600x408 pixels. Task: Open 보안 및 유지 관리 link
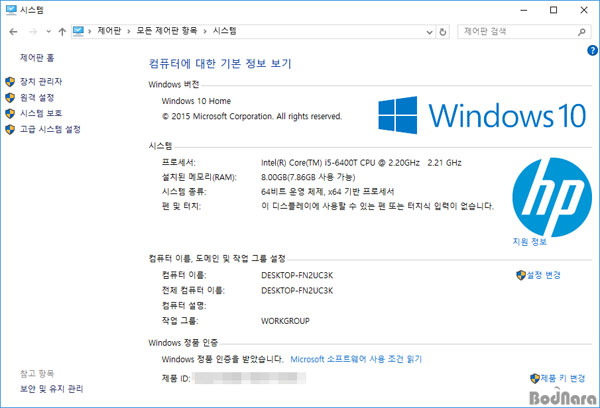[52, 389]
